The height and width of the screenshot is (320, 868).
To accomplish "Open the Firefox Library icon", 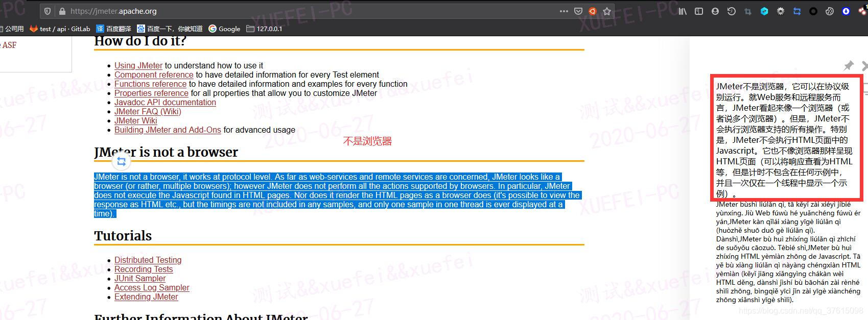I will [683, 11].
